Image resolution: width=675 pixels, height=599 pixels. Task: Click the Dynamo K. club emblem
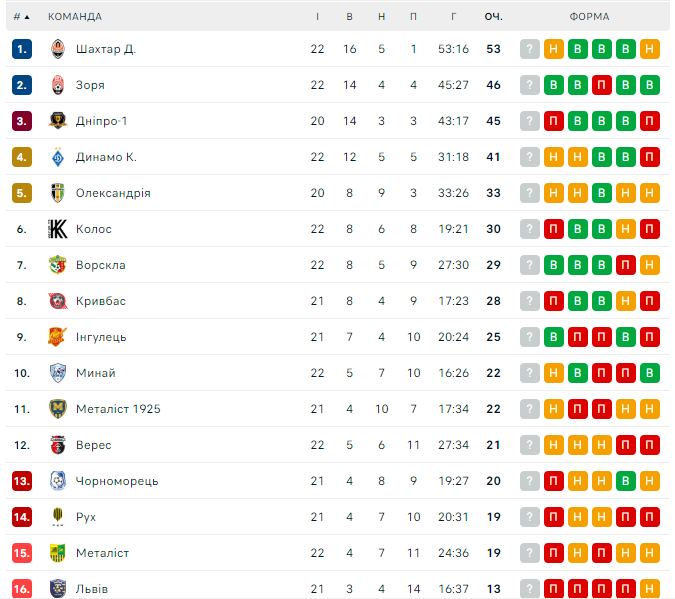(57, 157)
